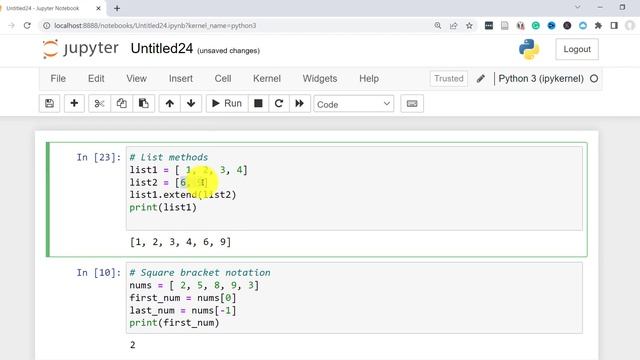The height and width of the screenshot is (360, 640).
Task: Open the command palette keyboard icon
Action: (412, 104)
